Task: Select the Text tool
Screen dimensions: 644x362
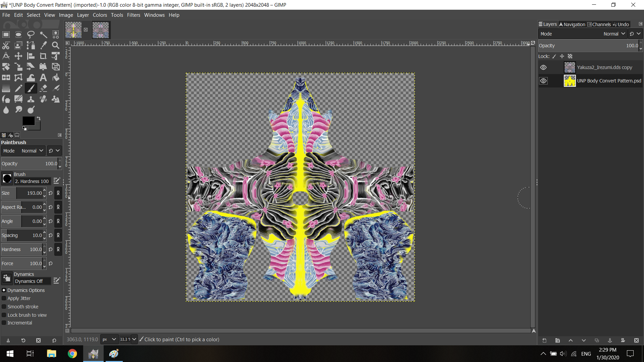Action: coord(43,77)
